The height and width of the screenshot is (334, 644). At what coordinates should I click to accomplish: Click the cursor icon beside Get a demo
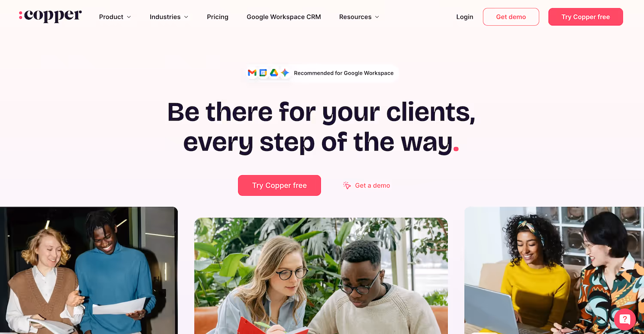pyautogui.click(x=347, y=185)
